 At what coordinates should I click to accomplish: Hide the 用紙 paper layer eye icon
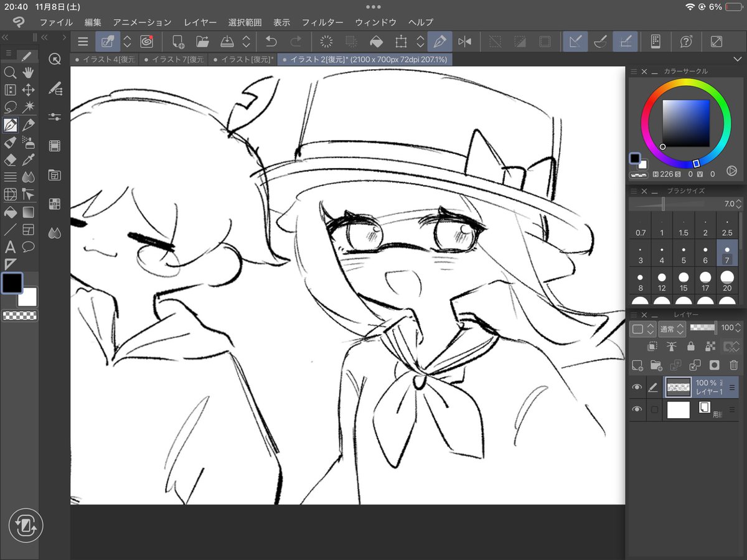click(637, 409)
